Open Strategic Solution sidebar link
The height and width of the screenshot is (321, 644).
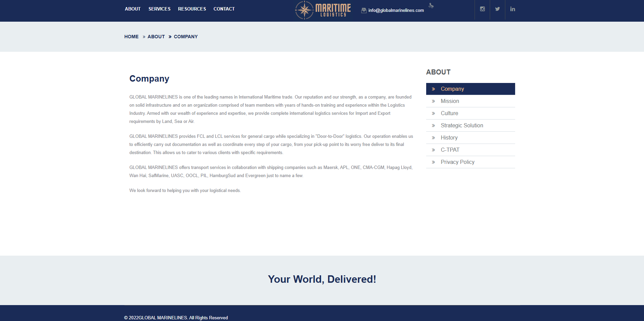click(462, 126)
